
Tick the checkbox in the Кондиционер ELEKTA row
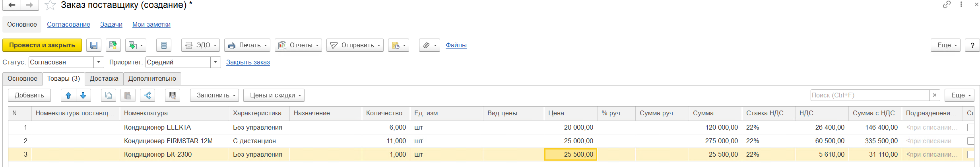click(x=970, y=128)
